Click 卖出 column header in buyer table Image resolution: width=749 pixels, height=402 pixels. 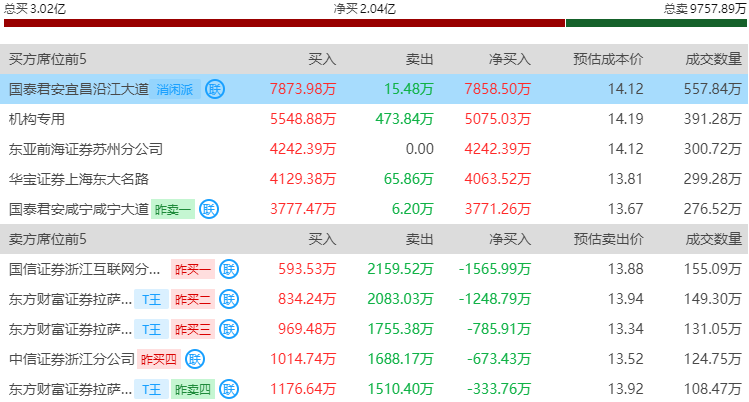pos(420,59)
